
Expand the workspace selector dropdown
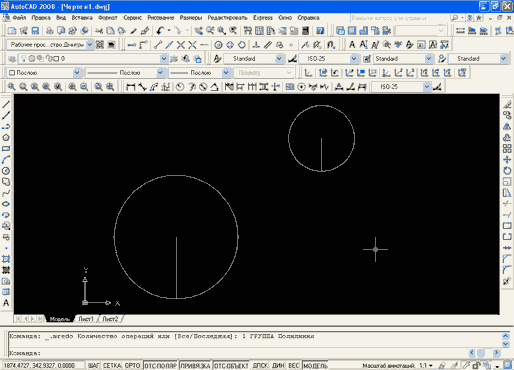click(90, 44)
